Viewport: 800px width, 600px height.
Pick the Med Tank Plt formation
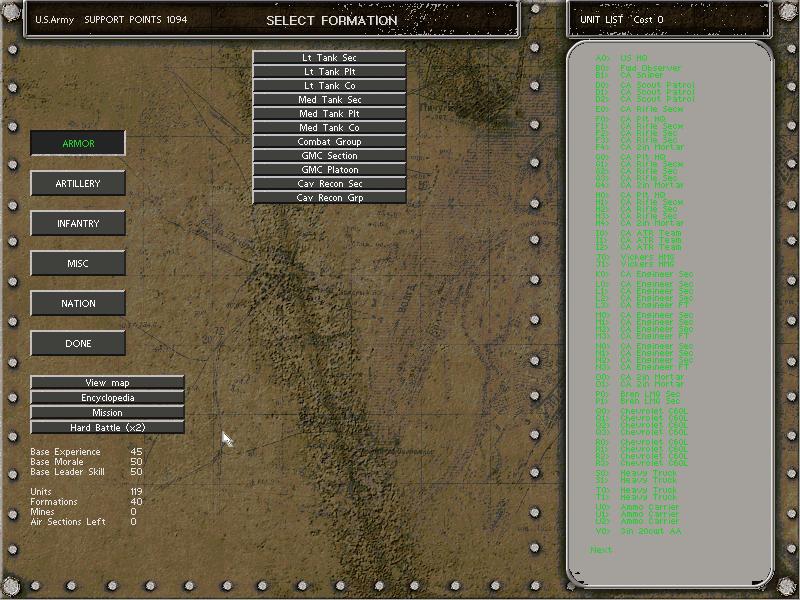coord(329,114)
